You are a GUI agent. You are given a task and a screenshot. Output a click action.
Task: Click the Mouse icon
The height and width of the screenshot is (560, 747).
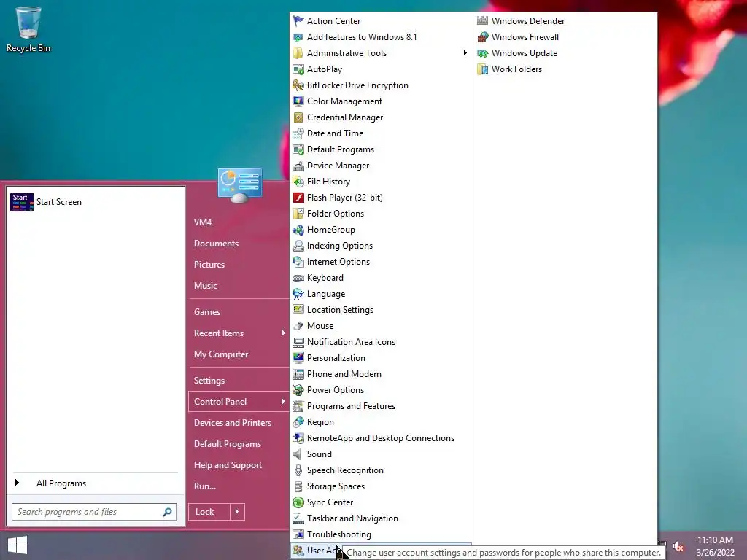298,326
